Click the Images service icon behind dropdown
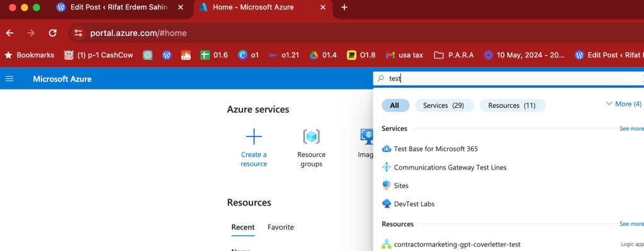This screenshot has width=644, height=251. [367, 137]
